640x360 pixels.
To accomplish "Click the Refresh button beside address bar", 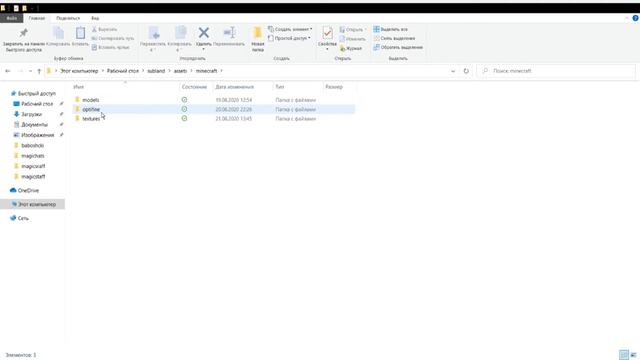I will tap(466, 71).
